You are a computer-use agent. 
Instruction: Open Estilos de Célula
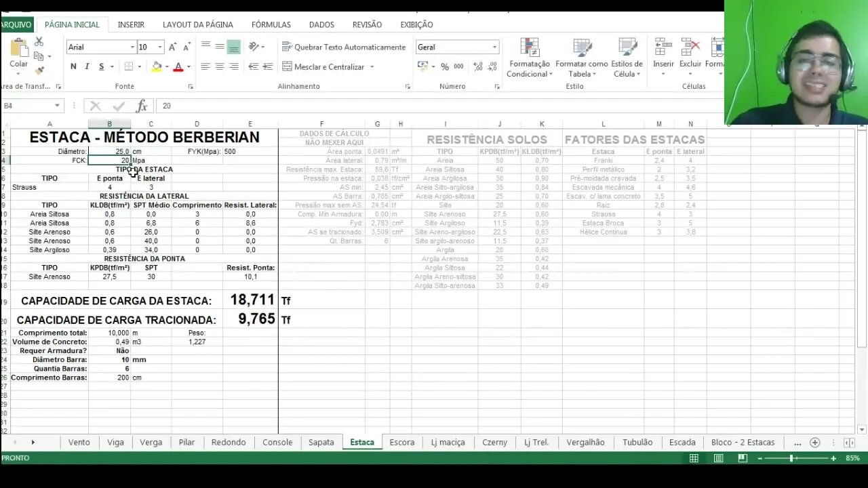coord(627,58)
